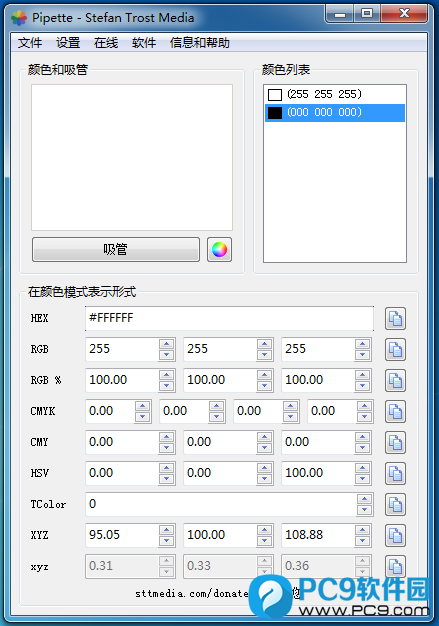
Task: Increase the RGB red value
Action: tap(166, 344)
